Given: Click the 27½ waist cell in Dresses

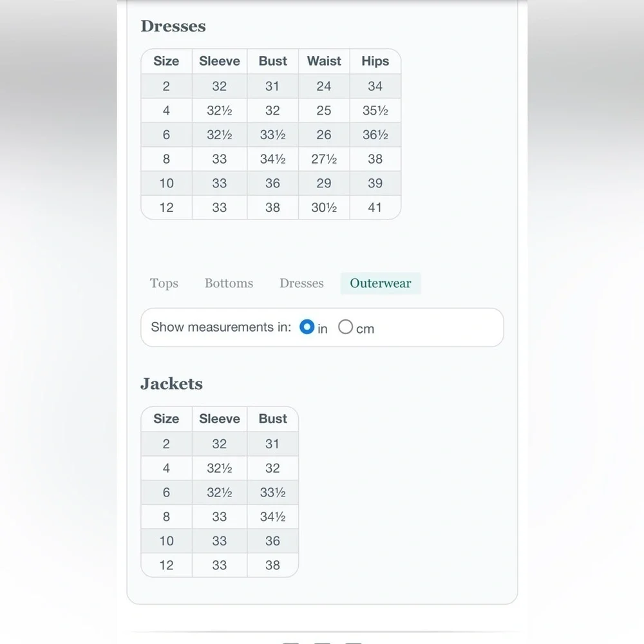Looking at the screenshot, I should [324, 159].
